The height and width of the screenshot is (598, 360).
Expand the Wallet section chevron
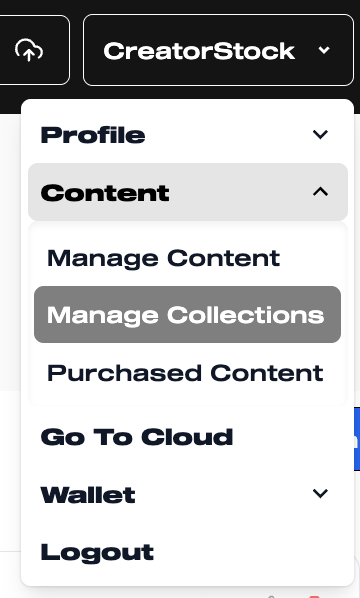[320, 493]
